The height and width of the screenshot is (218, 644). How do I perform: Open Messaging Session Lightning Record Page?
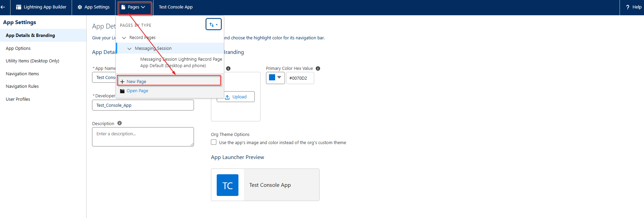pyautogui.click(x=181, y=59)
